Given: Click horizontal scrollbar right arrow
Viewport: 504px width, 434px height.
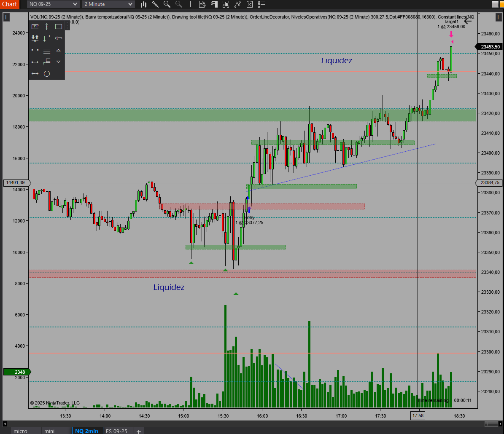Looking at the screenshot, I should [500, 424].
